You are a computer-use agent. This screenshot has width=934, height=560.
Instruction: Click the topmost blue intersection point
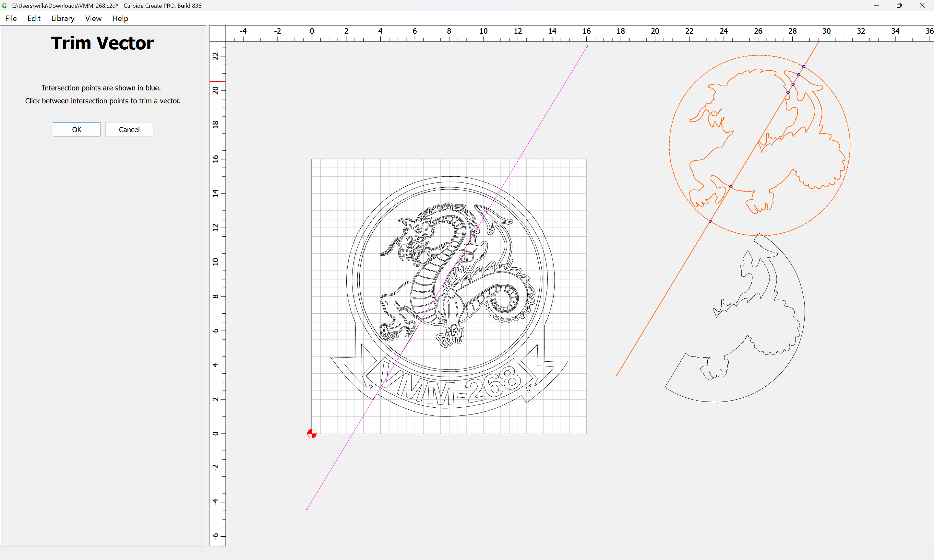[x=804, y=67]
